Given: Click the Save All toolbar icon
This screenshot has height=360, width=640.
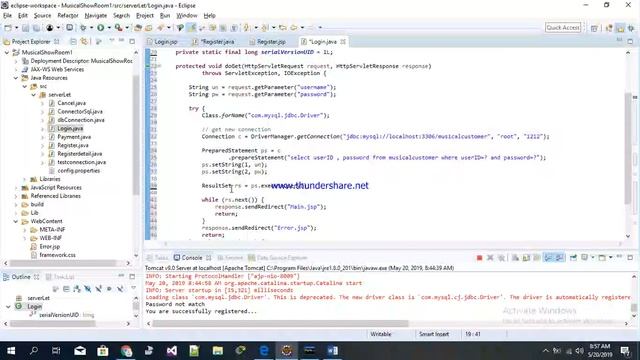Looking at the screenshot, I should tap(36, 28).
